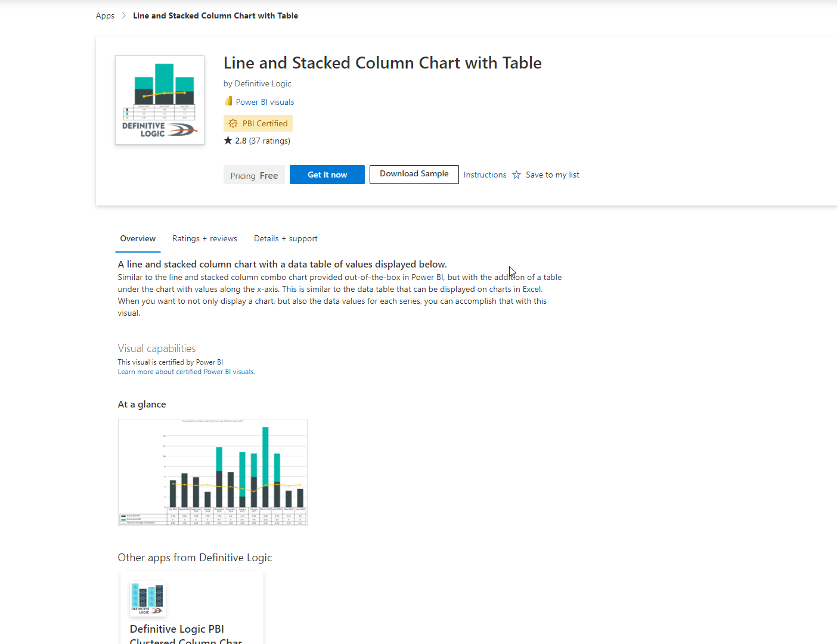Click the PBI Certified badge
This screenshot has height=644, width=837.
point(258,123)
